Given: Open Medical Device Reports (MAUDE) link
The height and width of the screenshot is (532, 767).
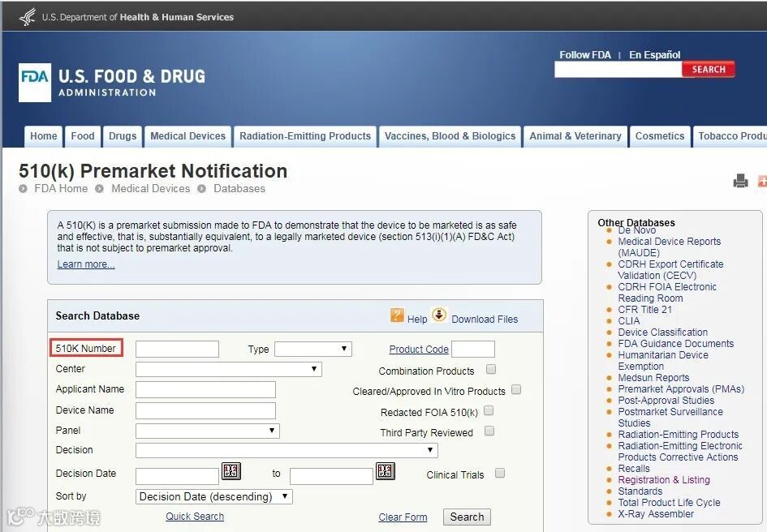Looking at the screenshot, I should pos(669,247).
